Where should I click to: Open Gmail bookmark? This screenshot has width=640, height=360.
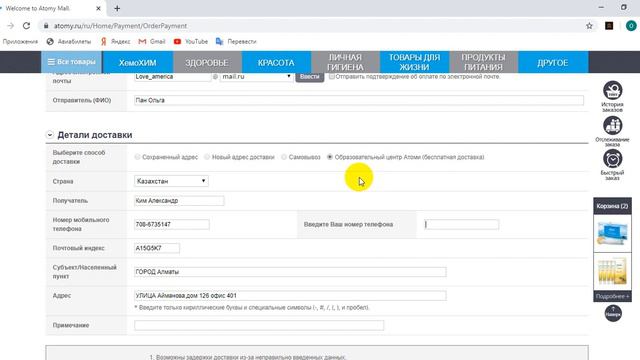pos(152,42)
